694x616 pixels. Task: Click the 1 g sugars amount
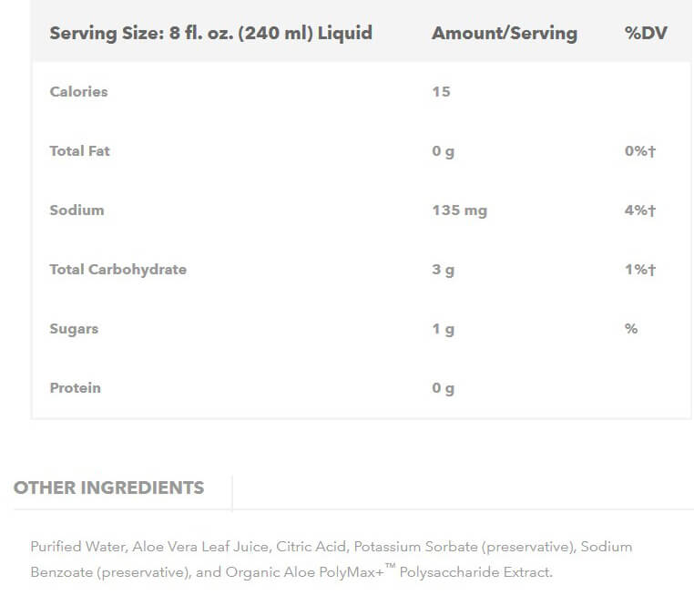[x=443, y=329]
